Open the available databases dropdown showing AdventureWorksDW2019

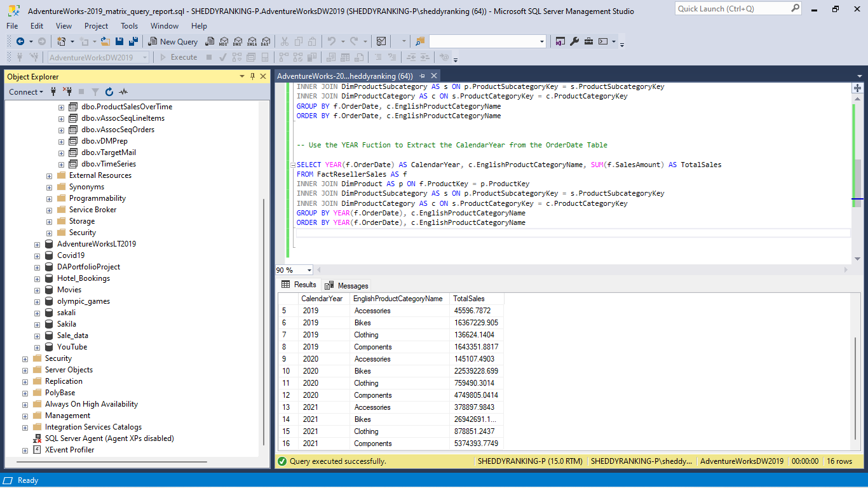(146, 57)
